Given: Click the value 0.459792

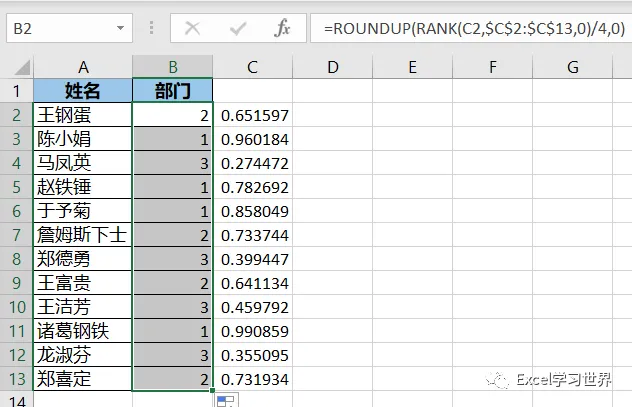Looking at the screenshot, I should click(x=253, y=307).
